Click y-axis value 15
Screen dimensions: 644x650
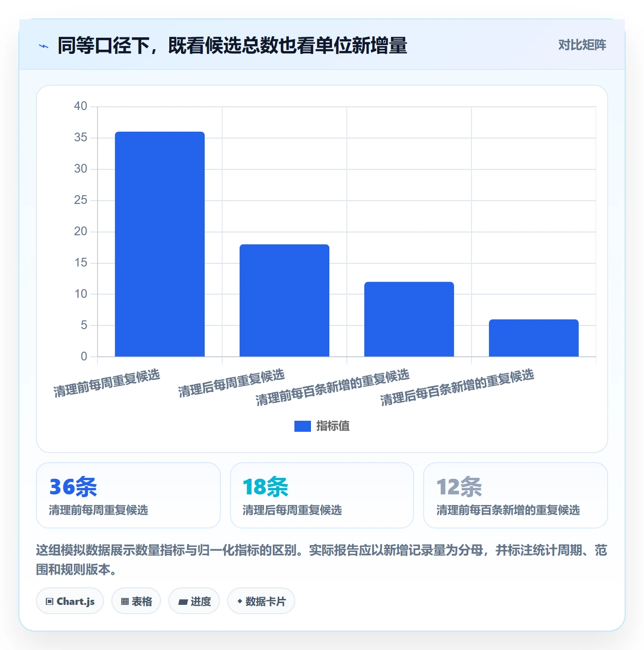point(80,263)
